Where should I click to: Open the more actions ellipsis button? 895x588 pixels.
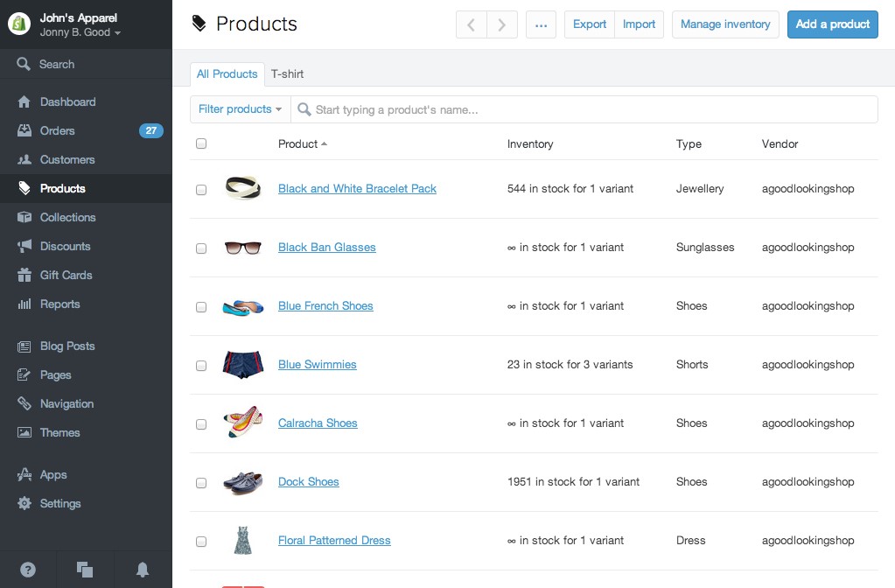tap(541, 24)
